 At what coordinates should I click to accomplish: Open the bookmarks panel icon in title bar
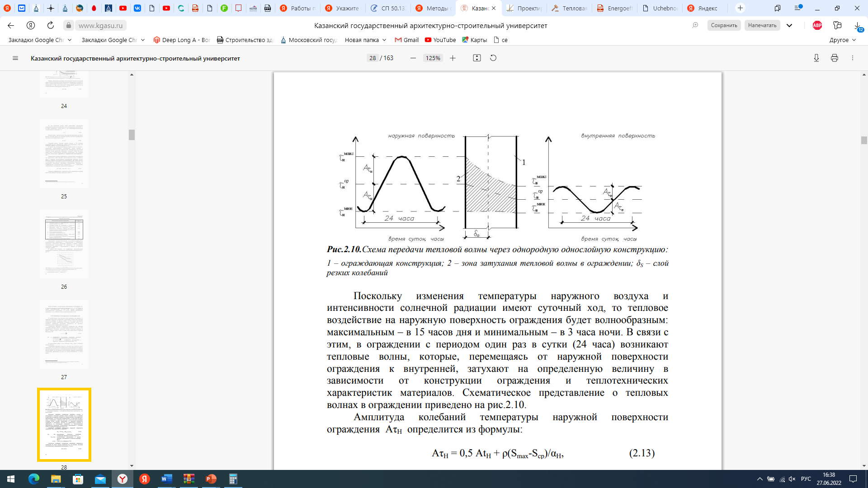point(778,8)
